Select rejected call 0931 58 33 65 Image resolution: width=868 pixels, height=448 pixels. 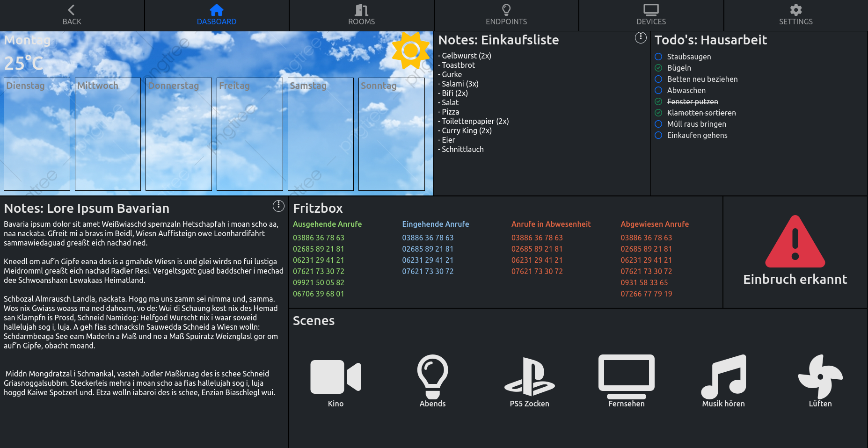click(644, 282)
